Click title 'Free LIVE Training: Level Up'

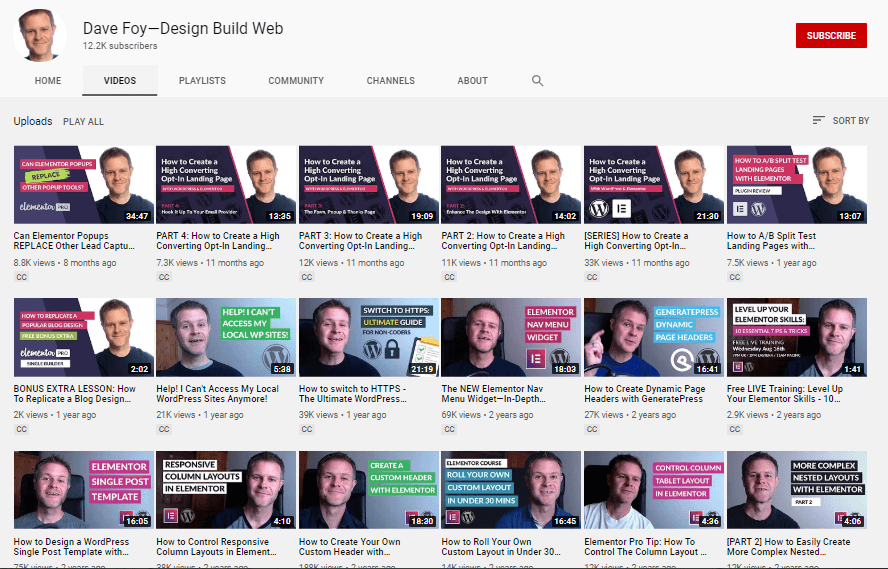click(785, 393)
